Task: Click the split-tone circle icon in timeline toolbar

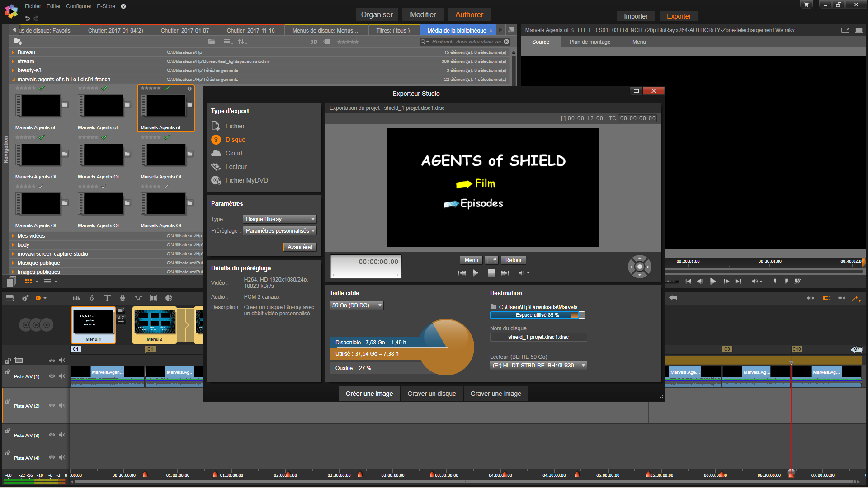Action: pos(169,298)
